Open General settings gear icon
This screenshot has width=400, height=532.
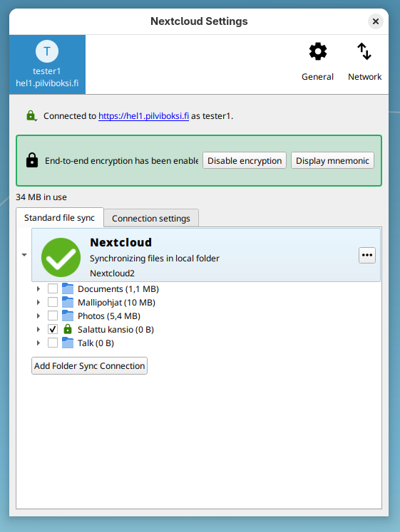(318, 51)
